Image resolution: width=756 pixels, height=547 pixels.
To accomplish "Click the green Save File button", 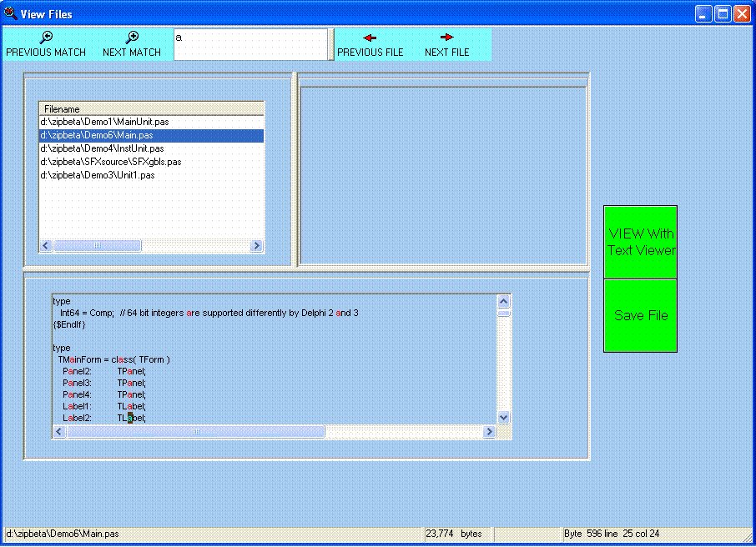I will [x=640, y=316].
